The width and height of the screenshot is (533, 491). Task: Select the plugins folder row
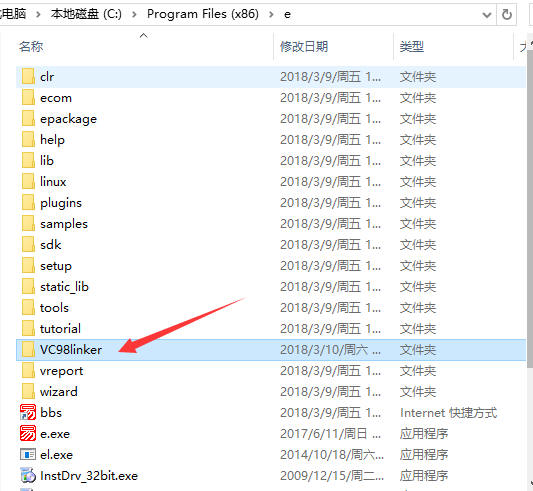[271, 203]
